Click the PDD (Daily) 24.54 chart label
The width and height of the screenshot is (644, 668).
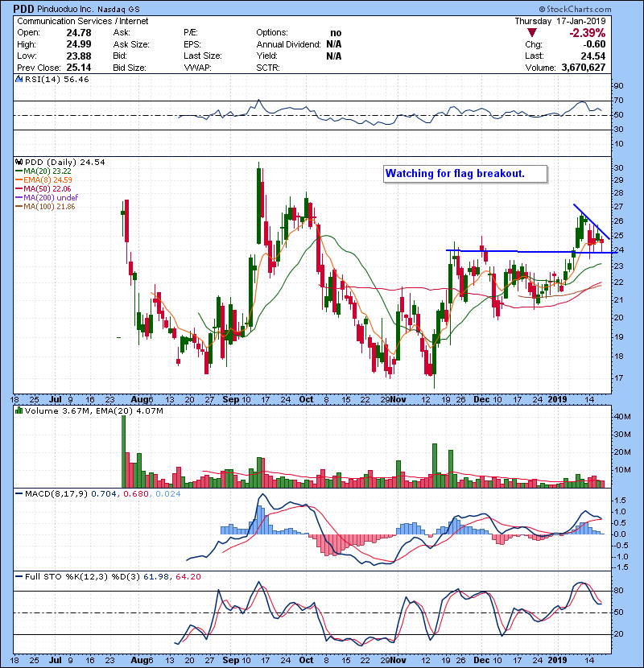[64, 163]
